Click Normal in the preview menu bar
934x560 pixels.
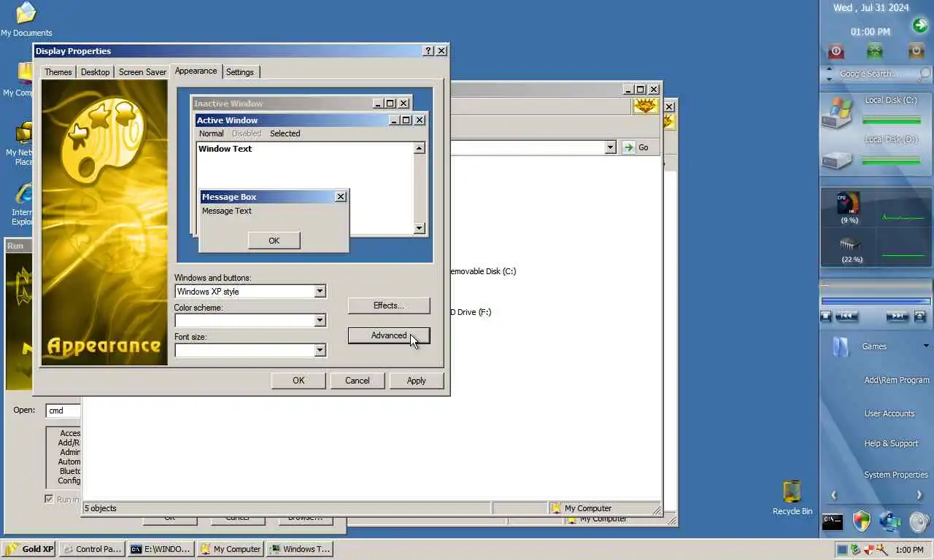coord(211,133)
